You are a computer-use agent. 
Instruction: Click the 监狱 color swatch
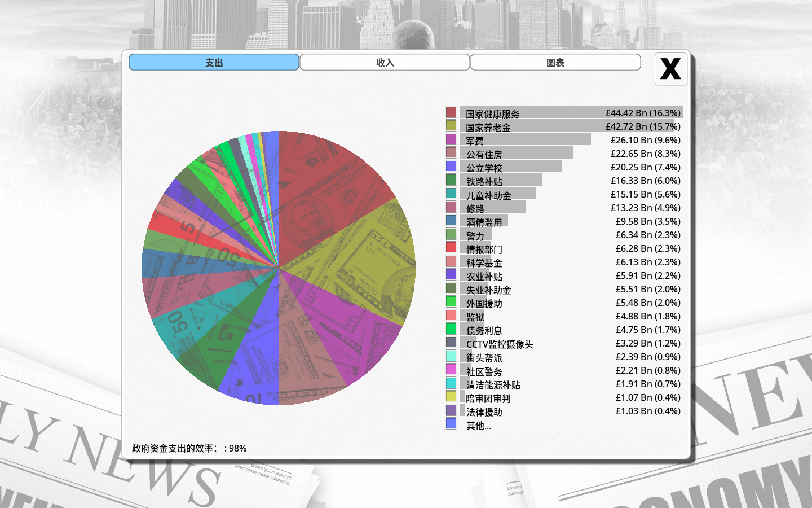point(451,315)
